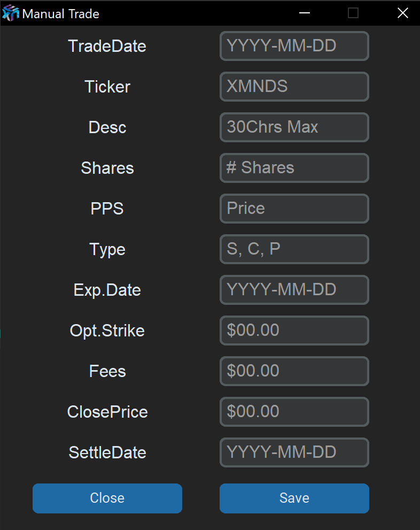
Task: Focus the Type S, C, P field
Action: tap(294, 249)
